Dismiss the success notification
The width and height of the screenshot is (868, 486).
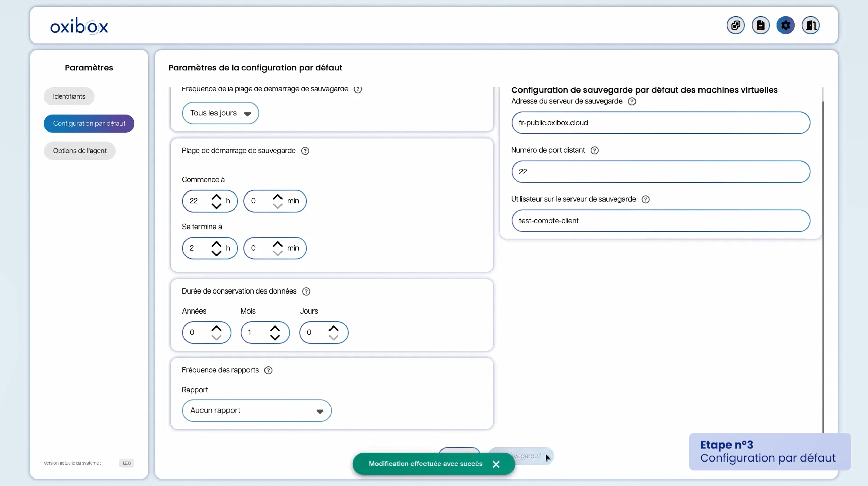496,464
